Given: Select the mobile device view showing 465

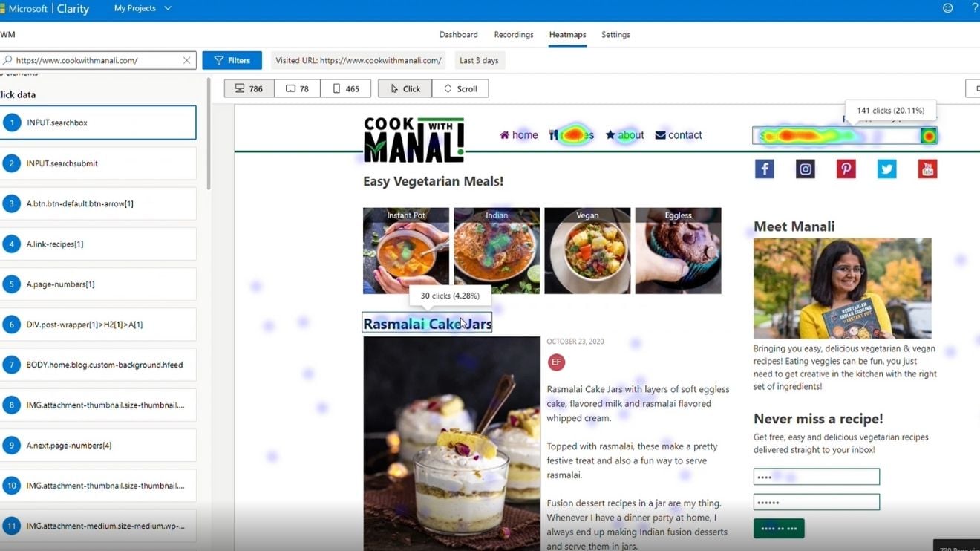Looking at the screenshot, I should pyautogui.click(x=346, y=88).
